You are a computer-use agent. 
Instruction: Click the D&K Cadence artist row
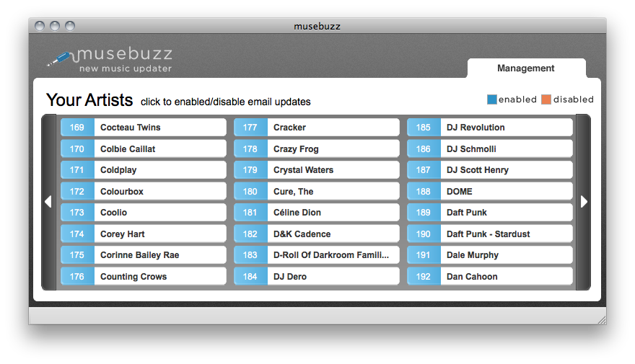317,234
